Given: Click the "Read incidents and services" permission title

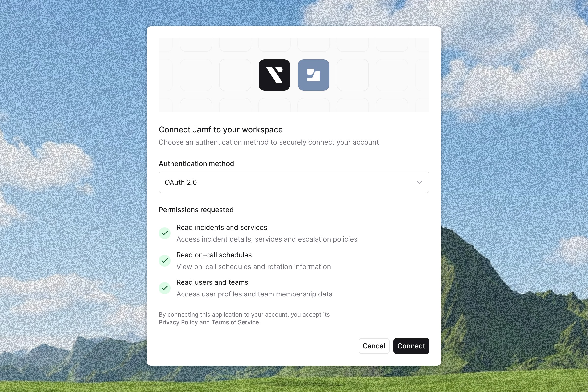Looking at the screenshot, I should tap(222, 228).
